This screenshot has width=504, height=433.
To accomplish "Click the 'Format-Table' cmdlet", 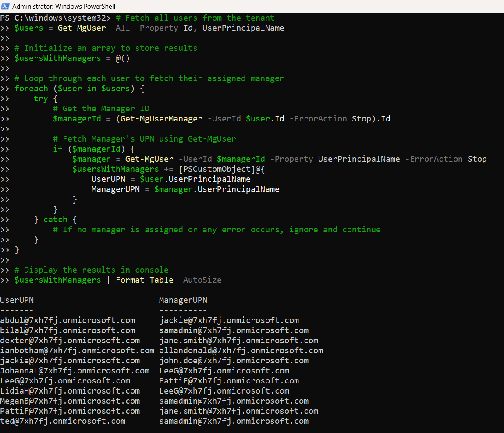I will [x=145, y=280].
